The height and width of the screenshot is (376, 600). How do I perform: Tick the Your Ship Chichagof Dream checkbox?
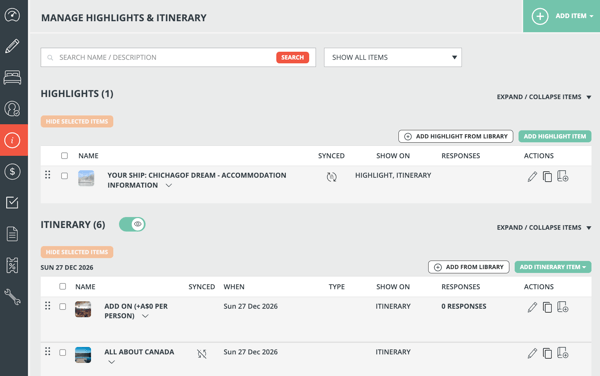pyautogui.click(x=64, y=176)
